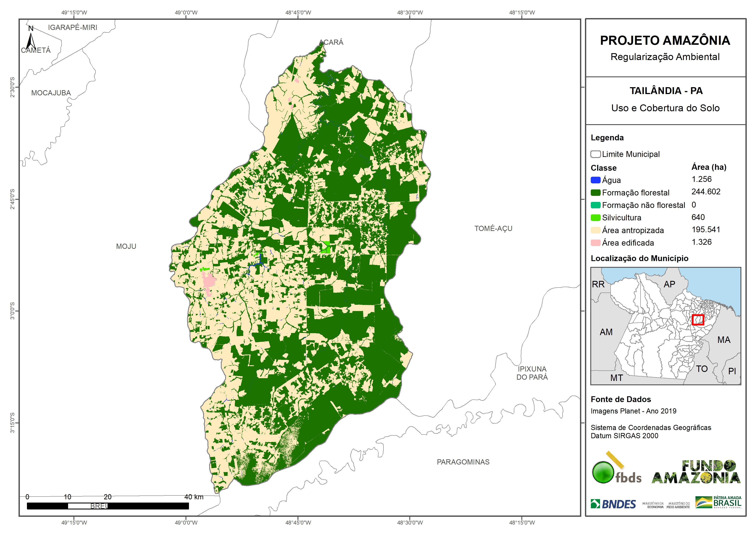756x534 pixels.
Task: Click the red locator square in inset map
Action: 698,319
